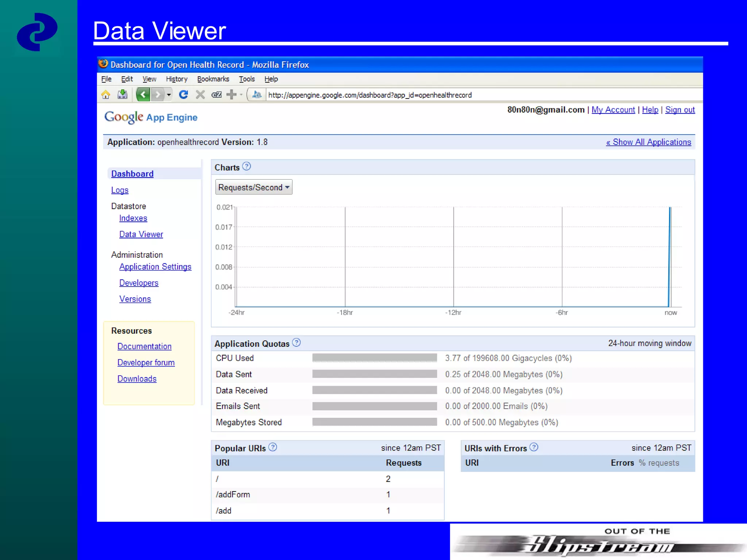This screenshot has width=747, height=560.
Task: Click the address bar URL field
Action: [484, 95]
